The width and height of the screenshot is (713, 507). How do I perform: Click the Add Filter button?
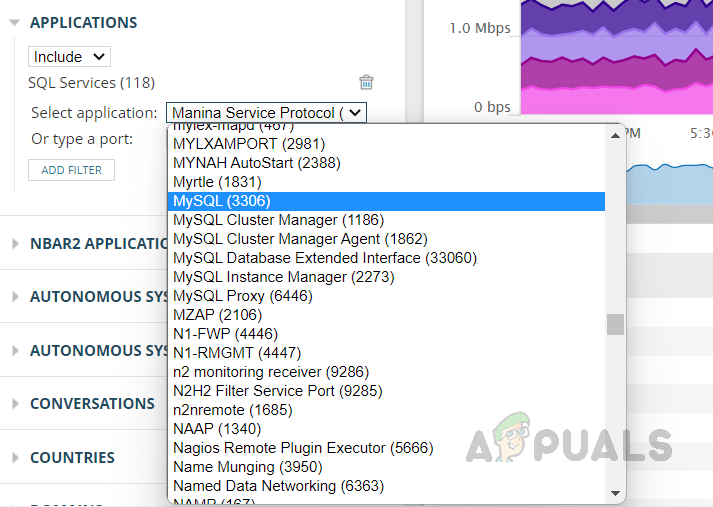point(72,170)
